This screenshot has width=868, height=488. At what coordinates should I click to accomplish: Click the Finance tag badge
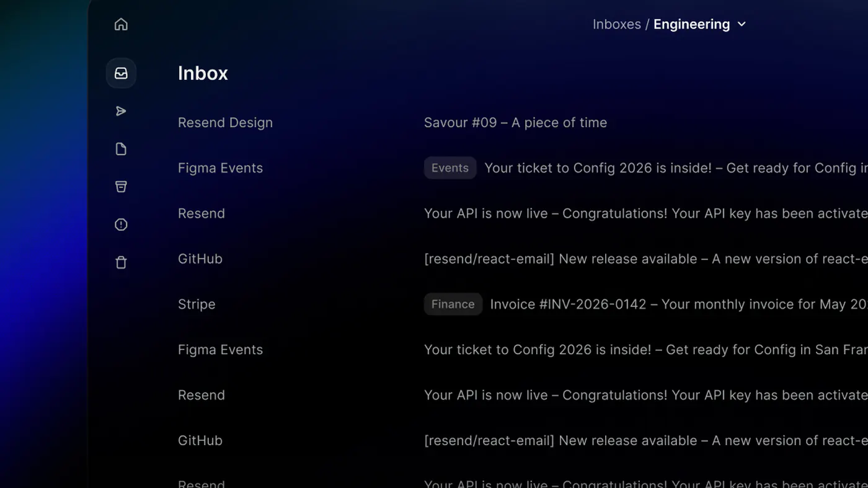(453, 304)
